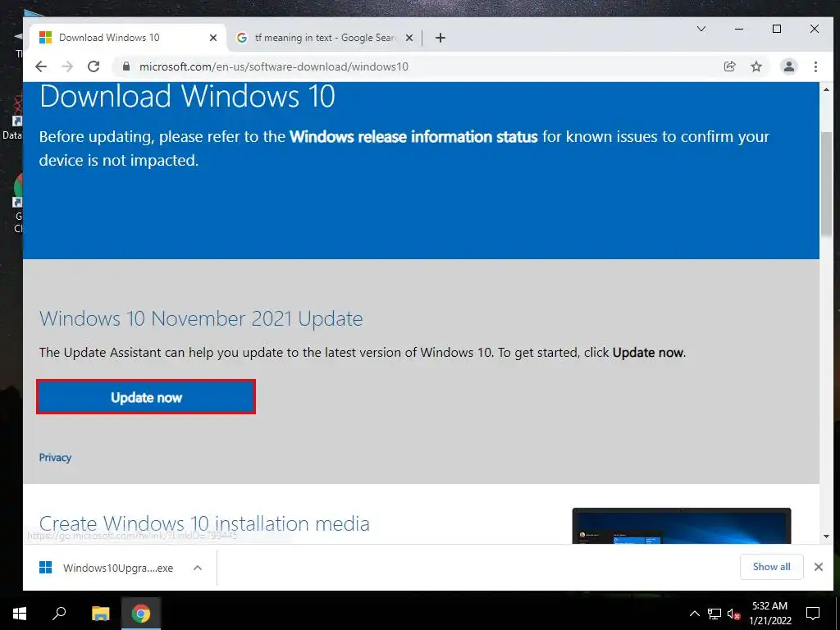Bookmark this page with star icon
This screenshot has height=630, width=840.
756,66
